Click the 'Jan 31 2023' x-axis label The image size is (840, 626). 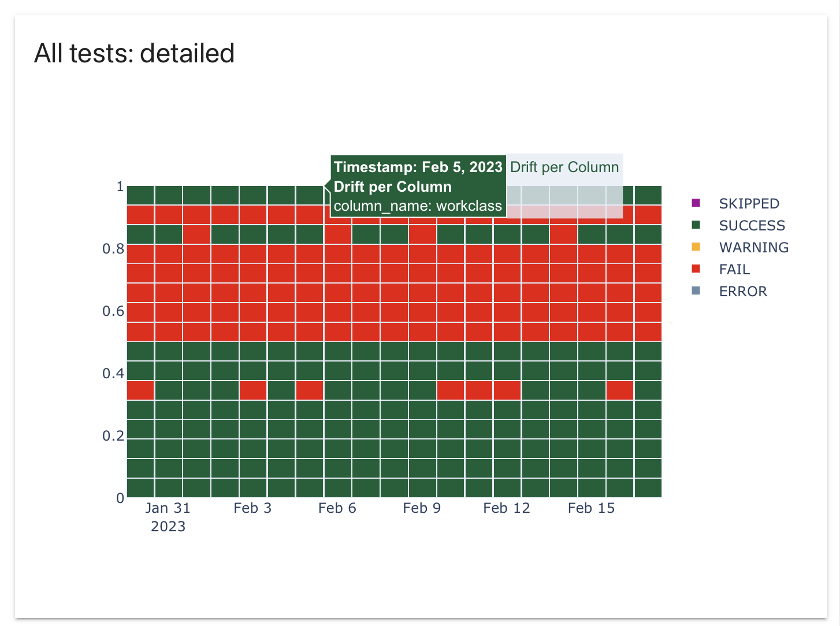click(x=168, y=516)
